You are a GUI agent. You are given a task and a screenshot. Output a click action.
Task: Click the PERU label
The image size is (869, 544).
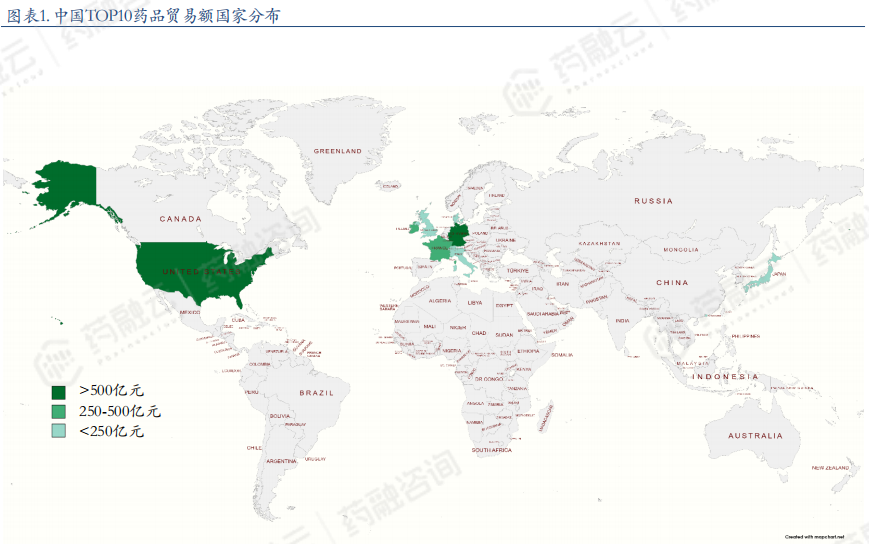pyautogui.click(x=252, y=392)
